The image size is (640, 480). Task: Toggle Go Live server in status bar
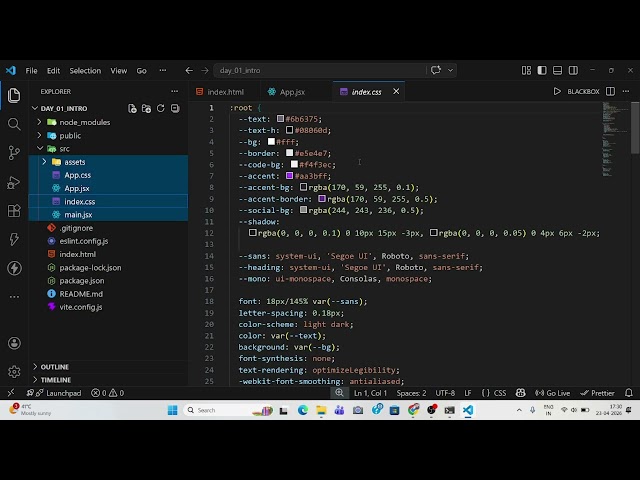553,393
